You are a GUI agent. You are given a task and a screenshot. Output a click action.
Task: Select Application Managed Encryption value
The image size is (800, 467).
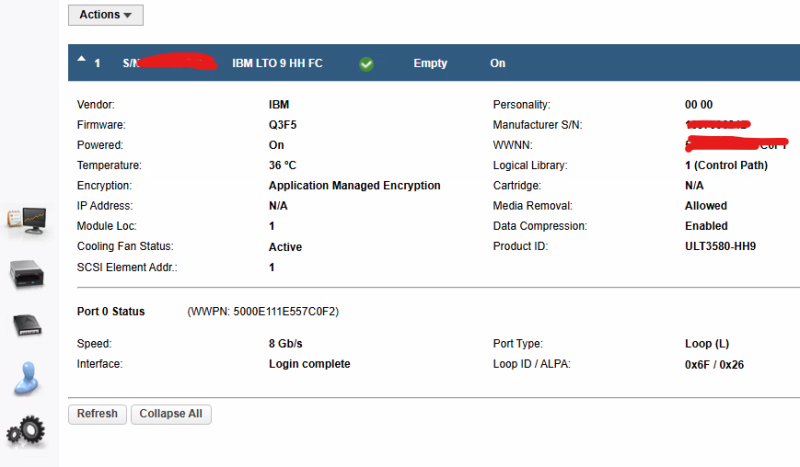[x=355, y=186]
